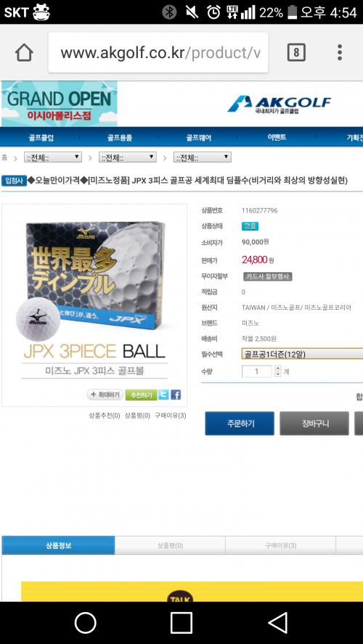The width and height of the screenshot is (363, 644).
Task: Open the 골프공1더즌(12알) option dropdown
Action: tap(302, 354)
